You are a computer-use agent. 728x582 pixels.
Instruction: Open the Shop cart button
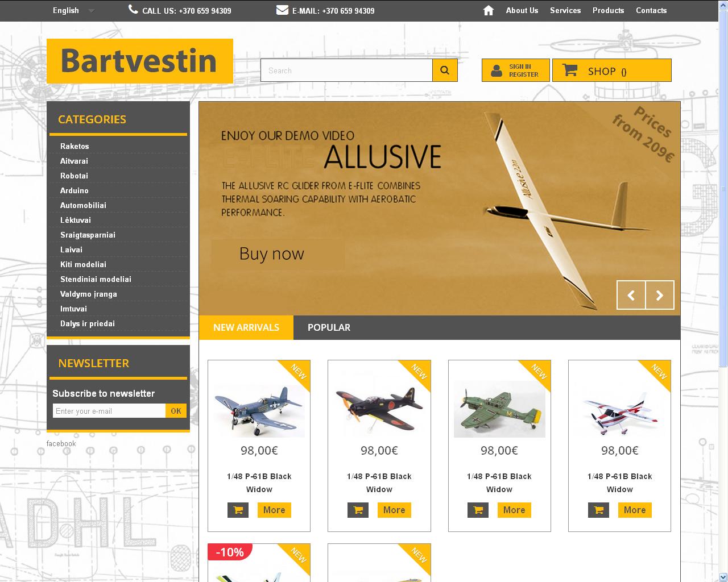(x=611, y=70)
